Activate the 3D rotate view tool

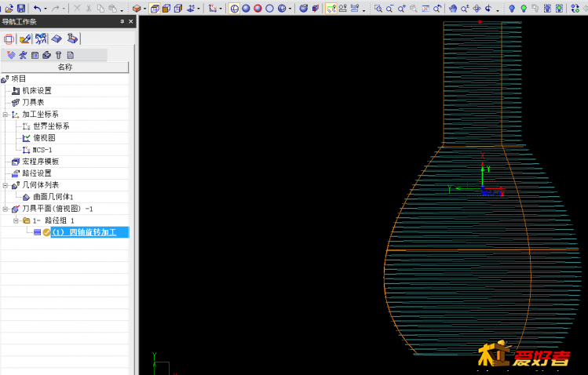click(477, 9)
